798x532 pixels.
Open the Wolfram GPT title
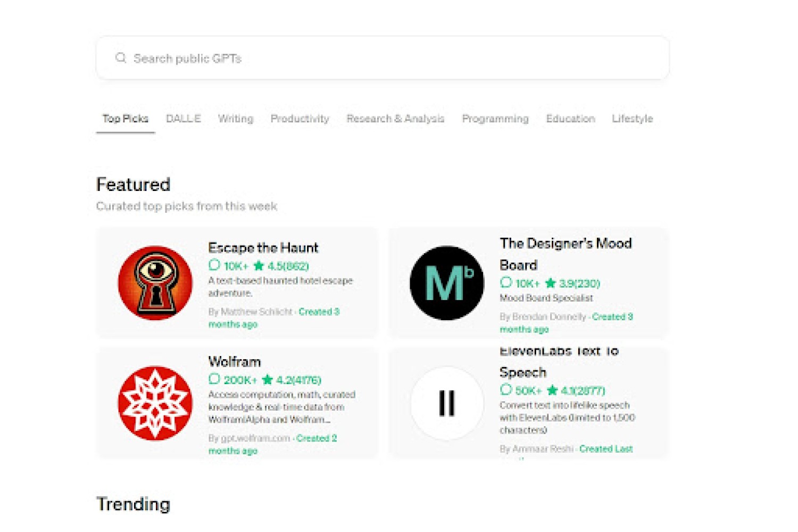pos(235,362)
